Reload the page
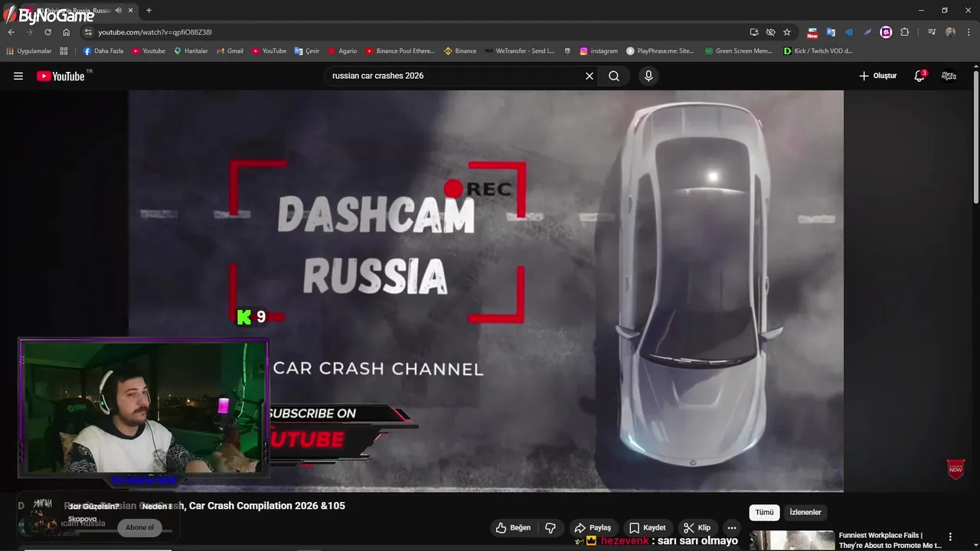Screen dimensions: 980x551 (47, 32)
